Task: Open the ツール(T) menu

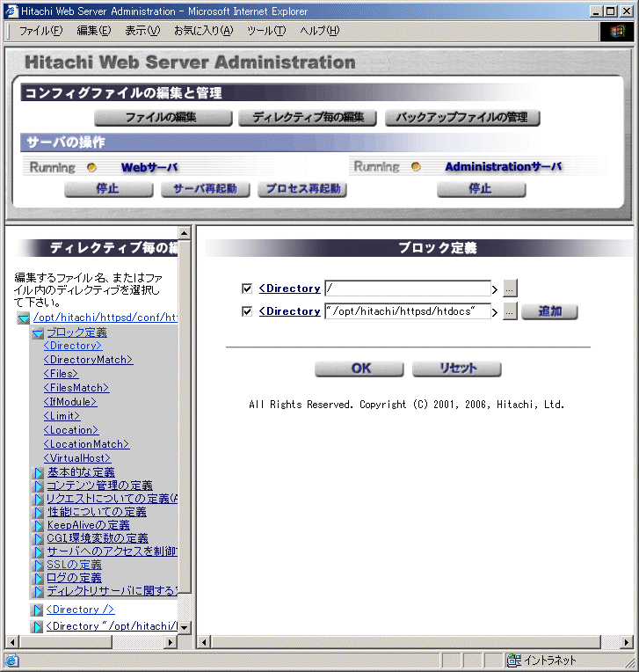Action: (266, 31)
